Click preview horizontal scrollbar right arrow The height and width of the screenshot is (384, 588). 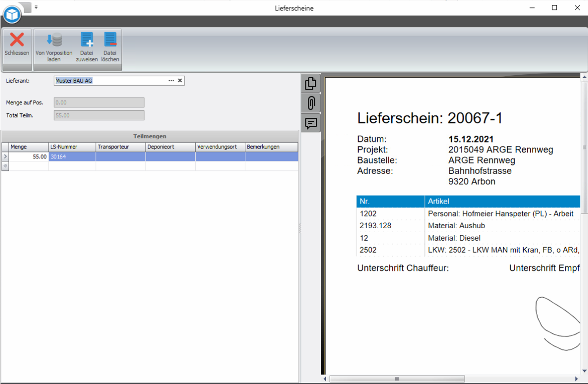click(576, 379)
